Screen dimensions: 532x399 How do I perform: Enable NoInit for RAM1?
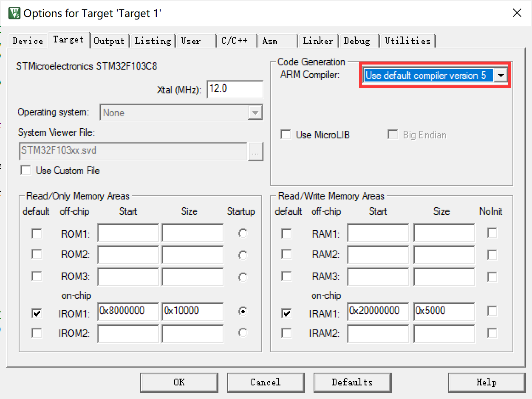(x=492, y=233)
